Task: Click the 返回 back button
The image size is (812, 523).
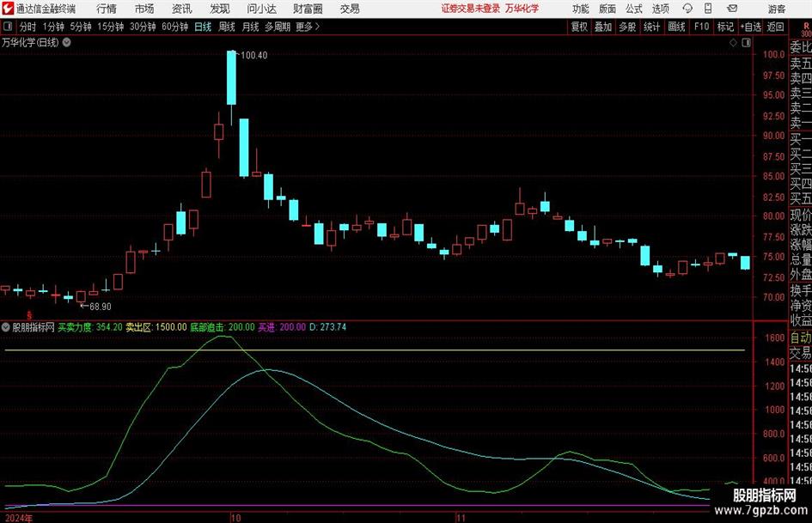Action: pyautogui.click(x=775, y=27)
